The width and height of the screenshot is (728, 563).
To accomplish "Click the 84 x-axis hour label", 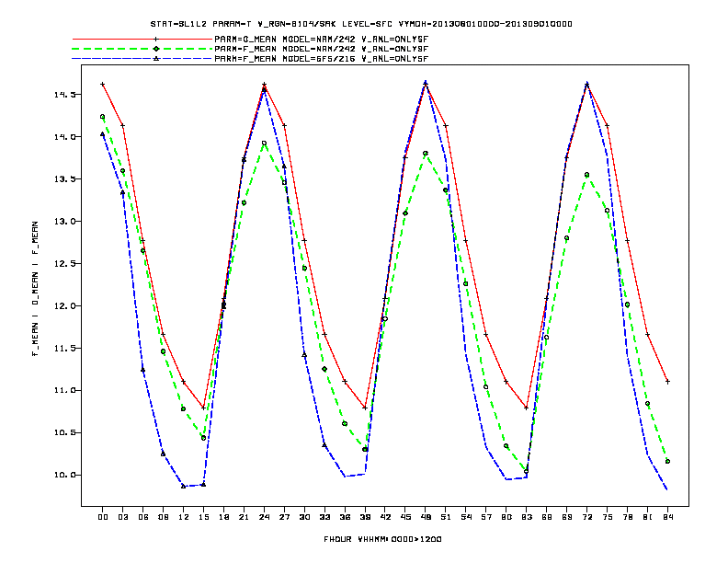I will (667, 517).
